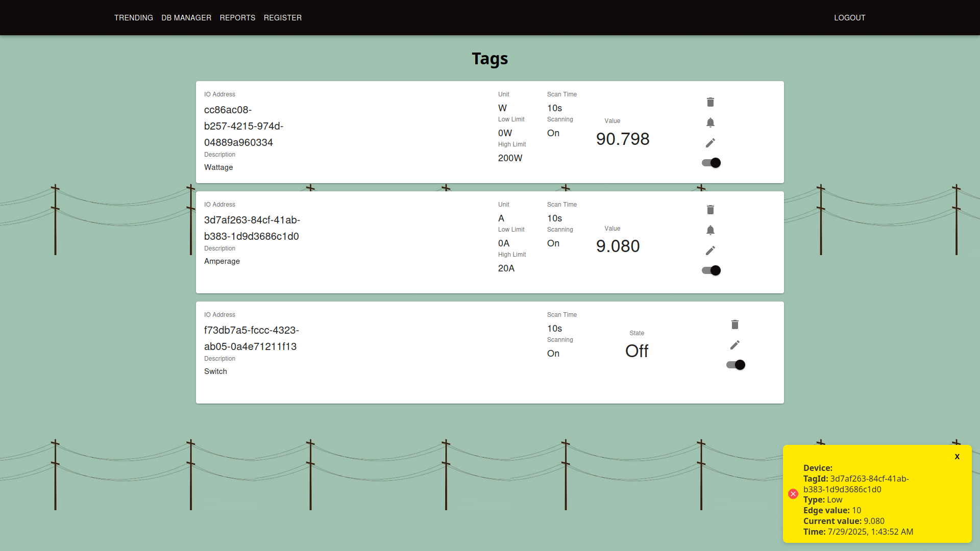Delete the Switch tag with trash icon
This screenshot has height=551, width=980.
[734, 324]
